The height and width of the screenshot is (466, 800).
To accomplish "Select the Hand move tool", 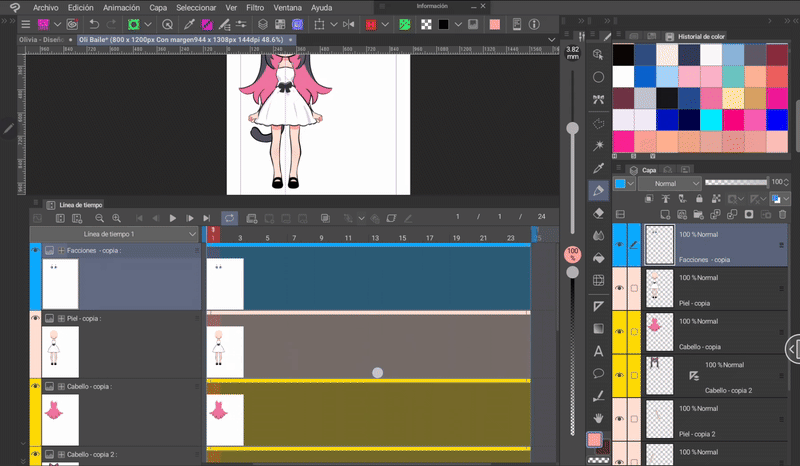I will click(598, 418).
